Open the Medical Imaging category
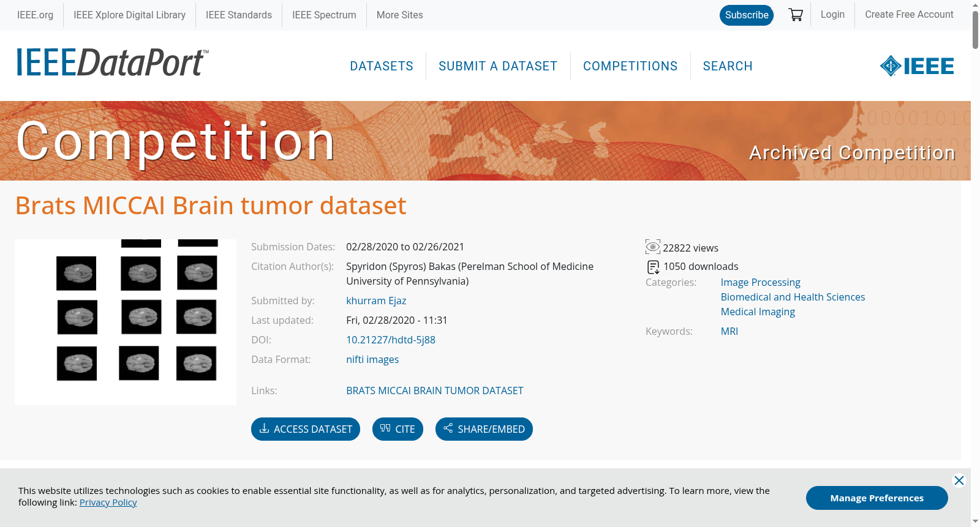This screenshot has height=527, width=980. (x=758, y=312)
